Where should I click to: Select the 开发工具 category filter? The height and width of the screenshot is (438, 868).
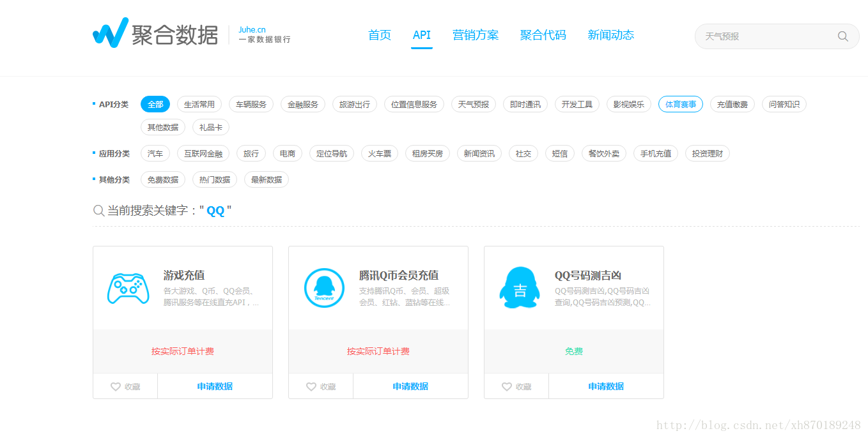coord(577,104)
